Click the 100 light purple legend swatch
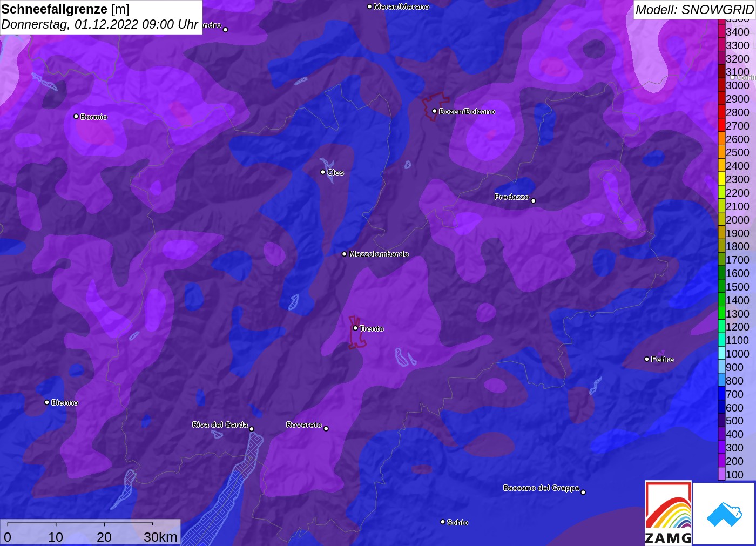Viewport: 756px width, 546px height. (721, 475)
